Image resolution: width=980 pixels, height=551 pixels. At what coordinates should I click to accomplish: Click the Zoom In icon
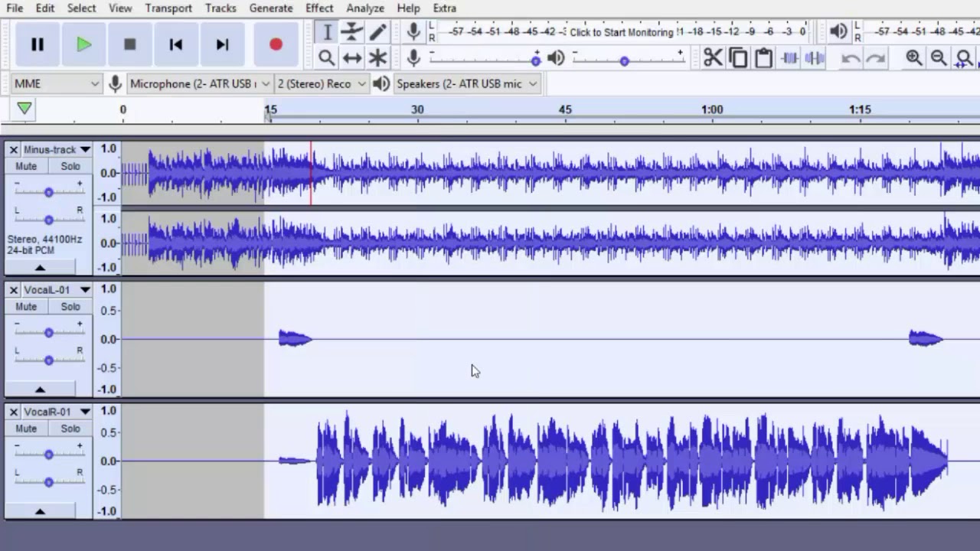click(913, 58)
